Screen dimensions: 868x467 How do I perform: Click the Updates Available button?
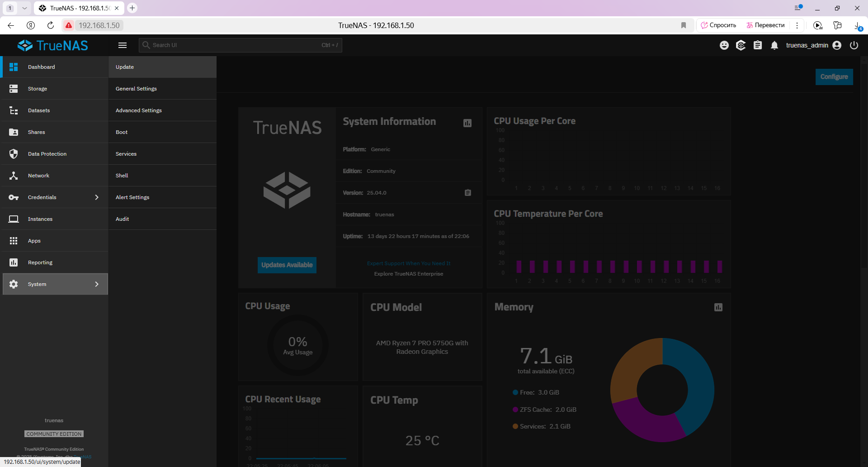[287, 265]
